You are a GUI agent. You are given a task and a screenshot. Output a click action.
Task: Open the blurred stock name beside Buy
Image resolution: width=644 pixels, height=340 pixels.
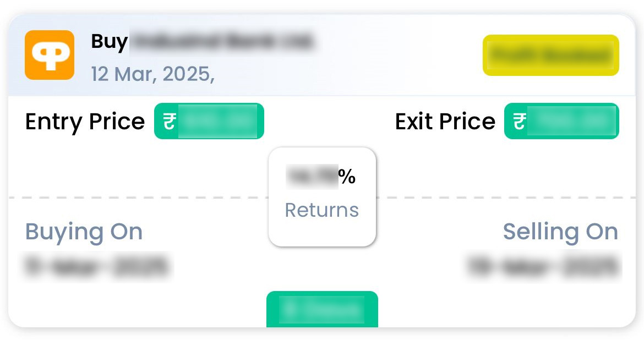coord(222,41)
